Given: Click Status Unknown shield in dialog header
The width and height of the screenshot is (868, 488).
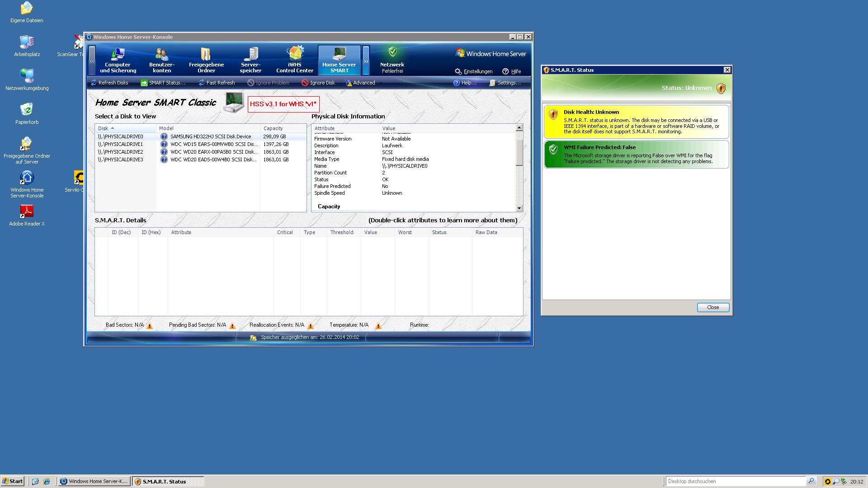Looking at the screenshot, I should coord(721,88).
